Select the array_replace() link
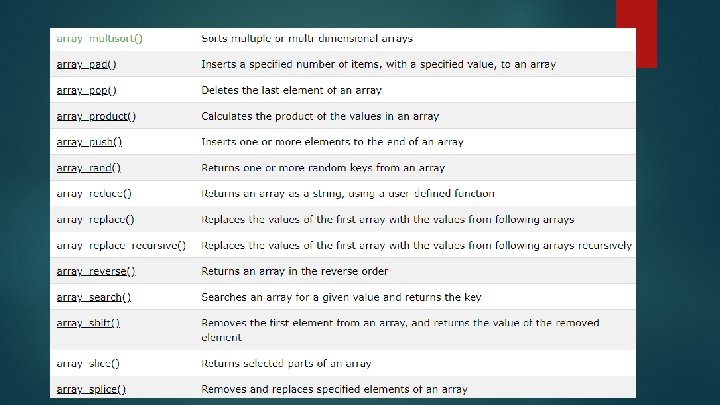The width and height of the screenshot is (720, 405). click(x=96, y=219)
